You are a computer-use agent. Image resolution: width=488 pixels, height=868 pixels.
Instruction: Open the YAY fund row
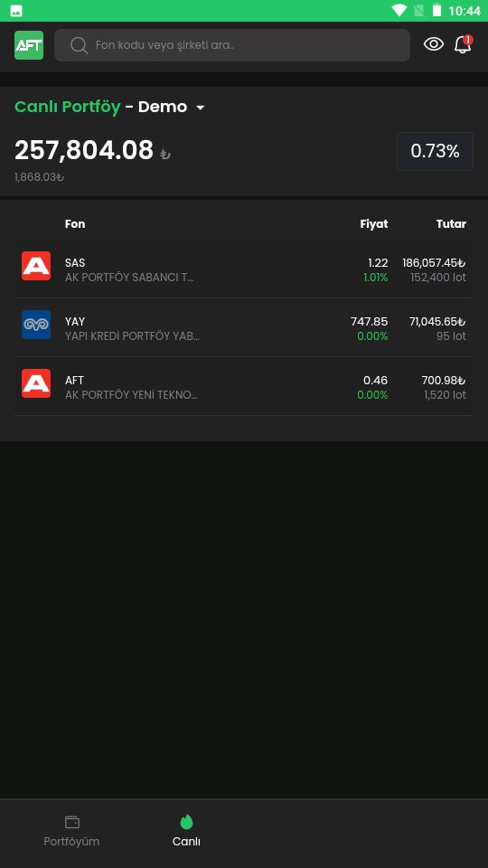click(244, 327)
